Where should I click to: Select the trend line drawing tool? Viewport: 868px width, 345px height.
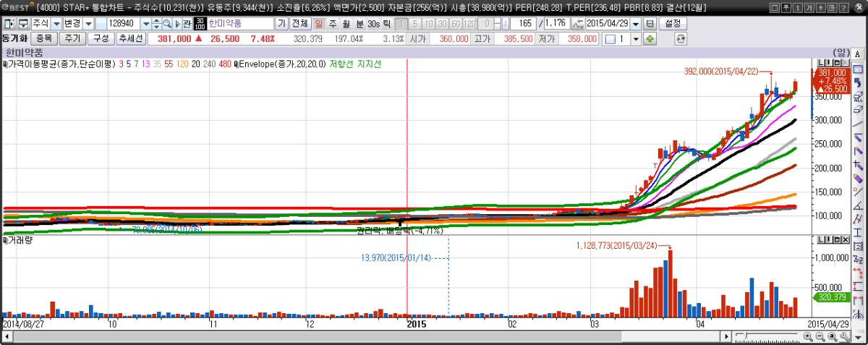[x=858, y=124]
